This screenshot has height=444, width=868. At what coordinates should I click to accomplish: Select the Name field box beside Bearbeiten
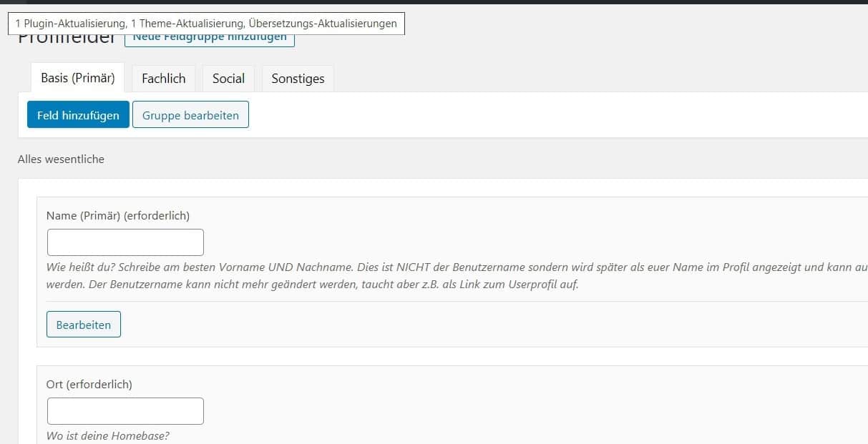[x=429, y=325]
